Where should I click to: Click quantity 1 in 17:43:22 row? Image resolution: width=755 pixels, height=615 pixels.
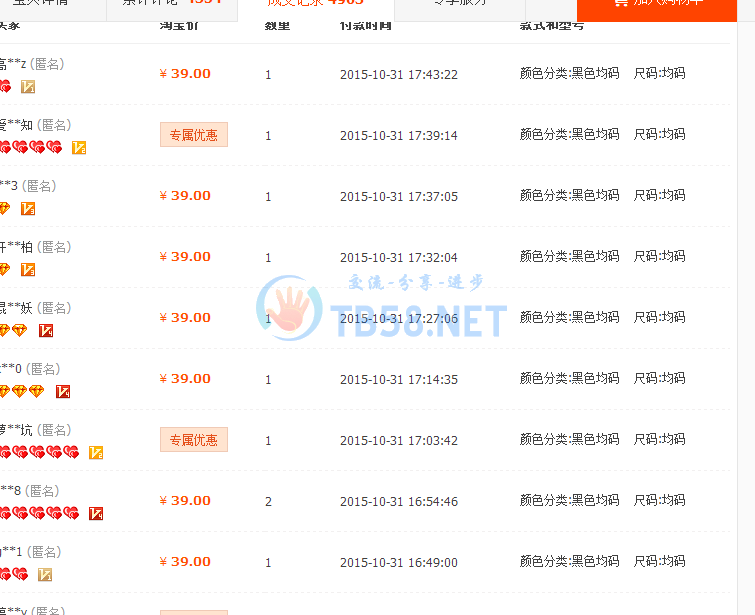pyautogui.click(x=268, y=75)
